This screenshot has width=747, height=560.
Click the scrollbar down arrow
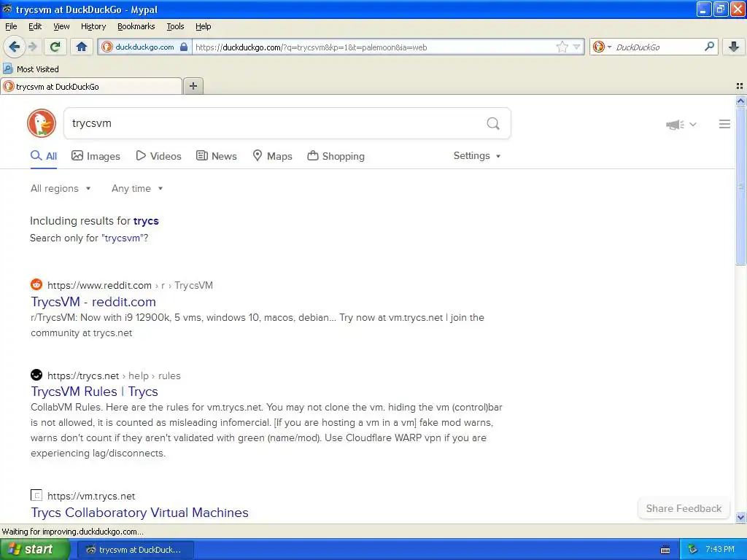pos(740,517)
